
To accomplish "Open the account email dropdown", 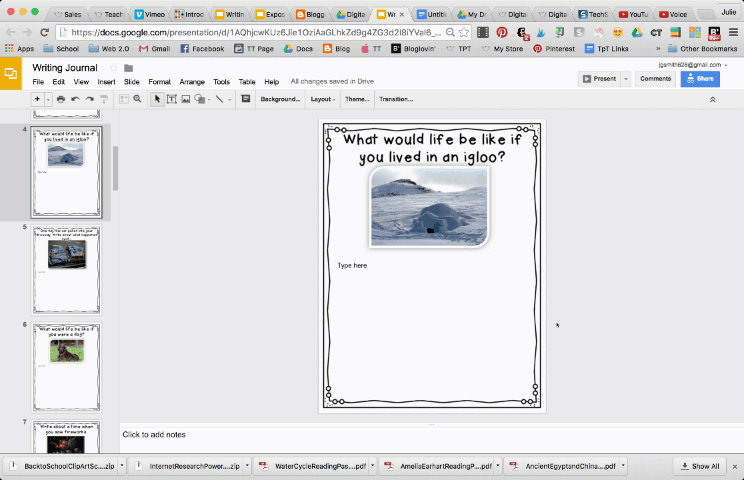I will (x=693, y=65).
